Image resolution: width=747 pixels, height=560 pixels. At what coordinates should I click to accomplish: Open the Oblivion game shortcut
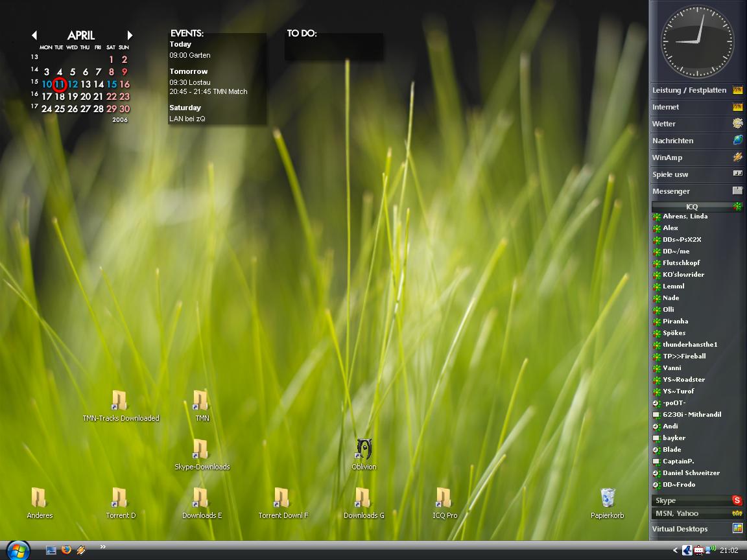364,449
